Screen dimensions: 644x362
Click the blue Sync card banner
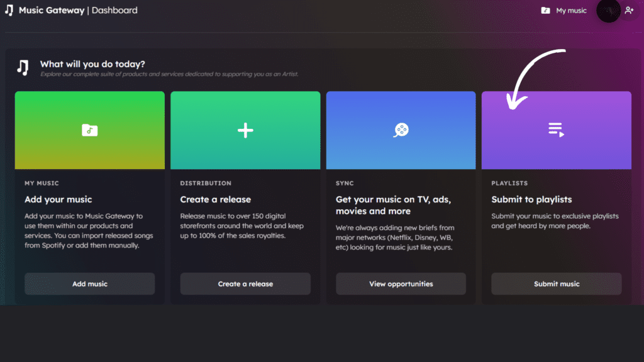(x=401, y=130)
